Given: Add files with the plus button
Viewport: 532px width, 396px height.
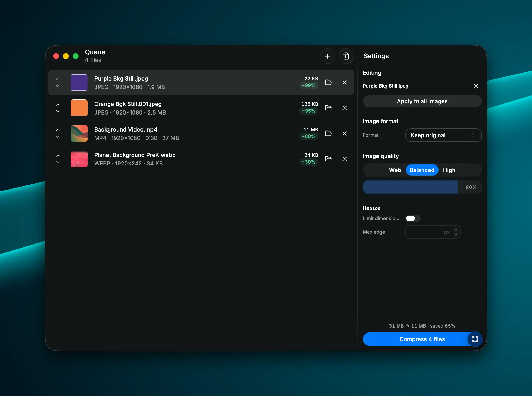Looking at the screenshot, I should click(327, 56).
